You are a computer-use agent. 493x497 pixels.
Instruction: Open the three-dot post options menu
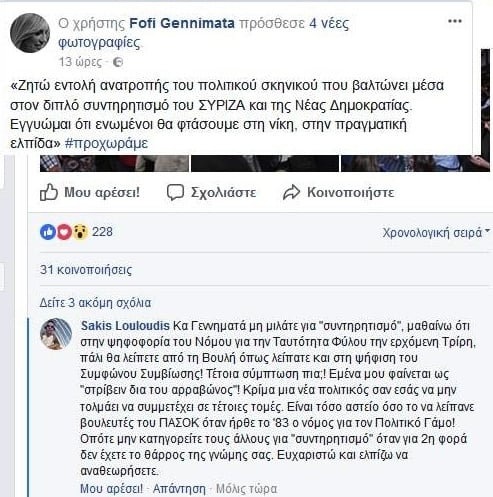tap(455, 21)
